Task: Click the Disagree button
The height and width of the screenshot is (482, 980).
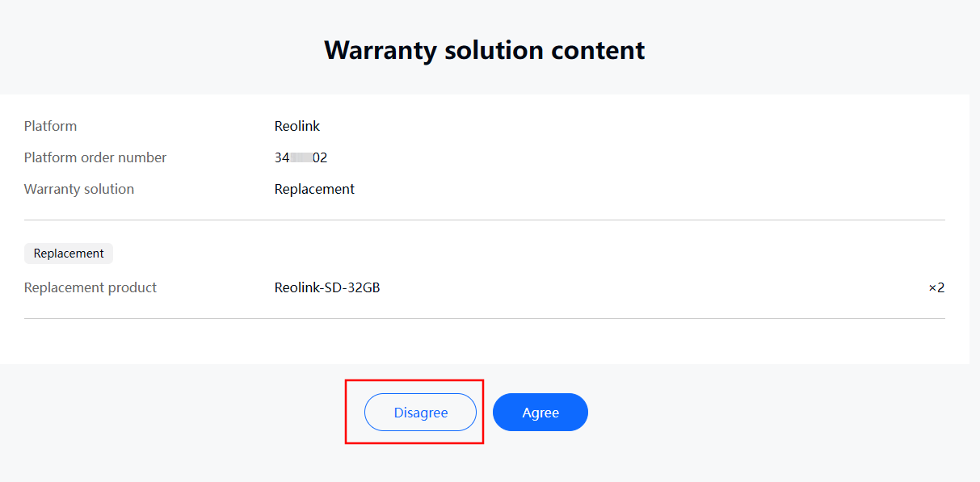Action: tap(420, 413)
